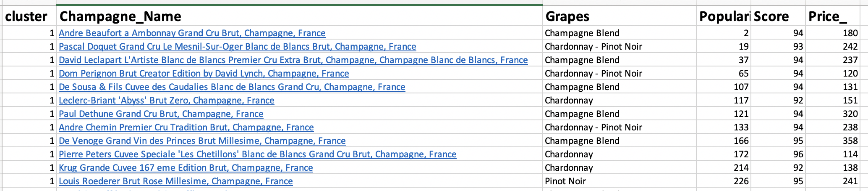Select the cluster header cell

click(x=29, y=16)
